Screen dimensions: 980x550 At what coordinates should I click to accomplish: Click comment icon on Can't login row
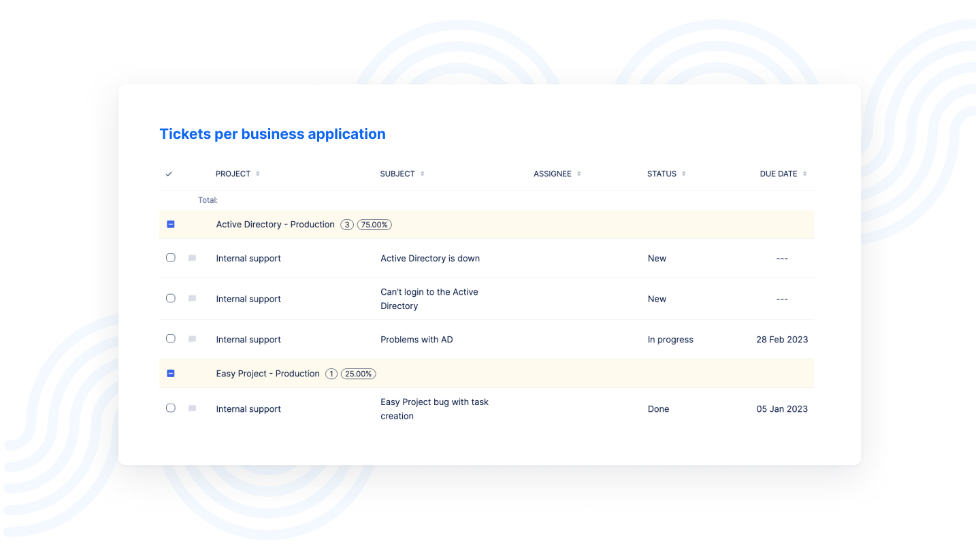pyautogui.click(x=192, y=298)
